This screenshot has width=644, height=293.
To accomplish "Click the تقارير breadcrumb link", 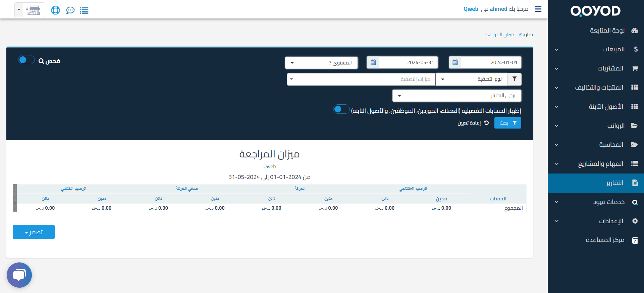I will (527, 35).
